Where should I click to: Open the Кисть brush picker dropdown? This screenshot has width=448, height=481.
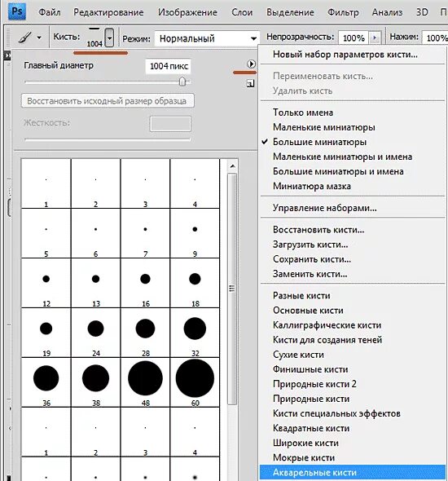109,38
